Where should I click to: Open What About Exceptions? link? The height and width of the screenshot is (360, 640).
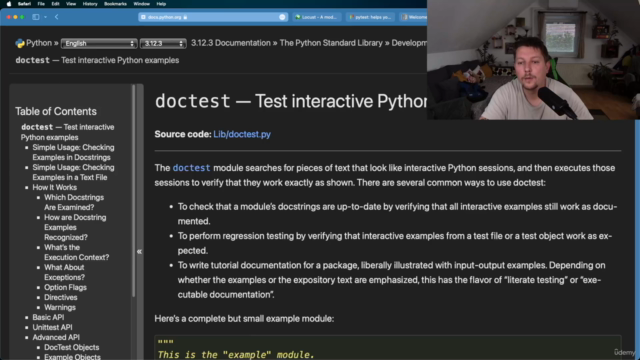coord(64,272)
